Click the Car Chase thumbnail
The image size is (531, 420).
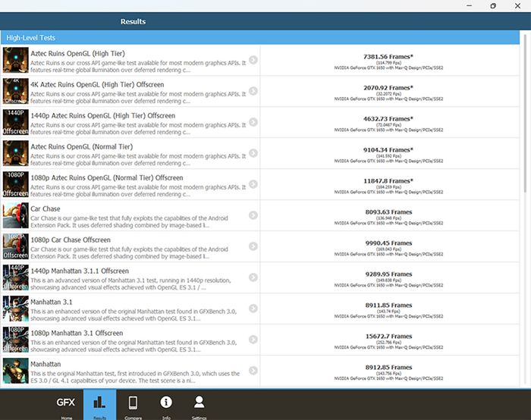coord(16,215)
